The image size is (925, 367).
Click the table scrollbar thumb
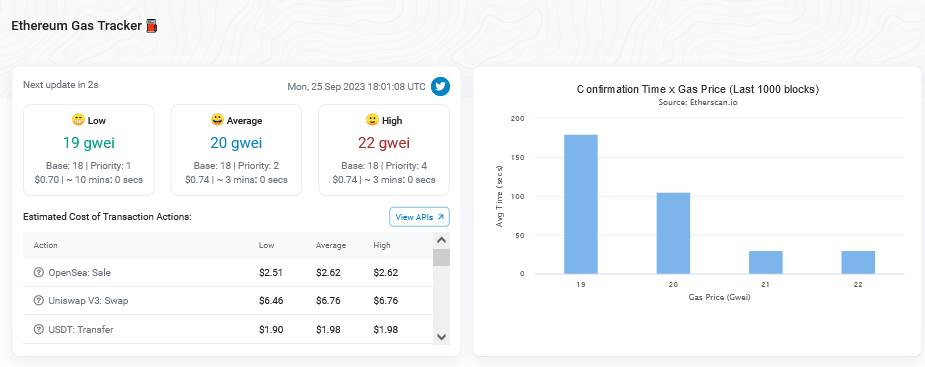point(441,257)
